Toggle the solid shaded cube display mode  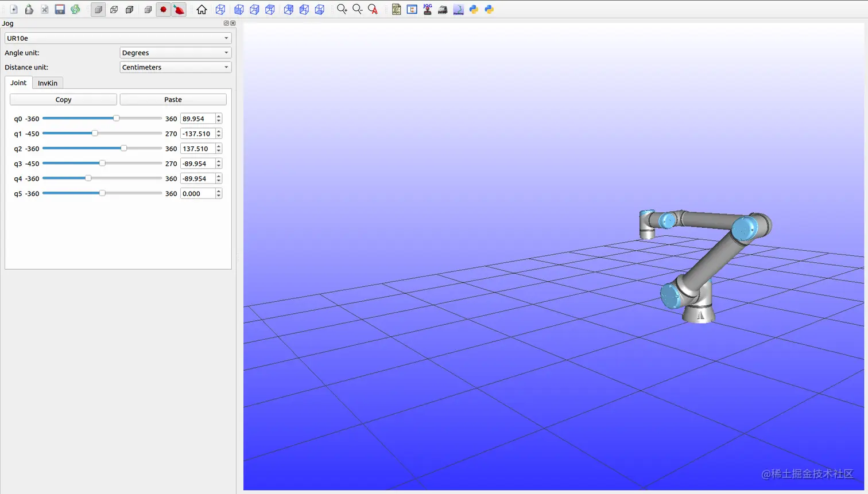98,9
